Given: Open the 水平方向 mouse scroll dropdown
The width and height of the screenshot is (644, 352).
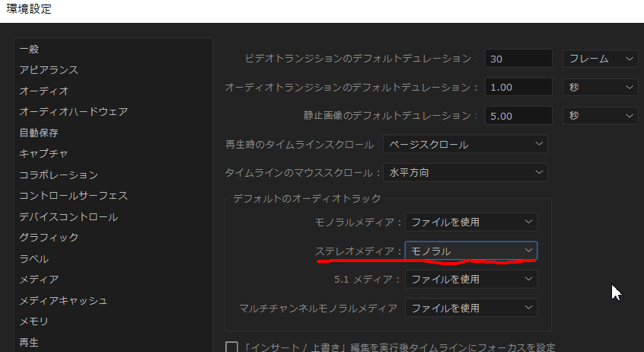Looking at the screenshot, I should [x=465, y=173].
